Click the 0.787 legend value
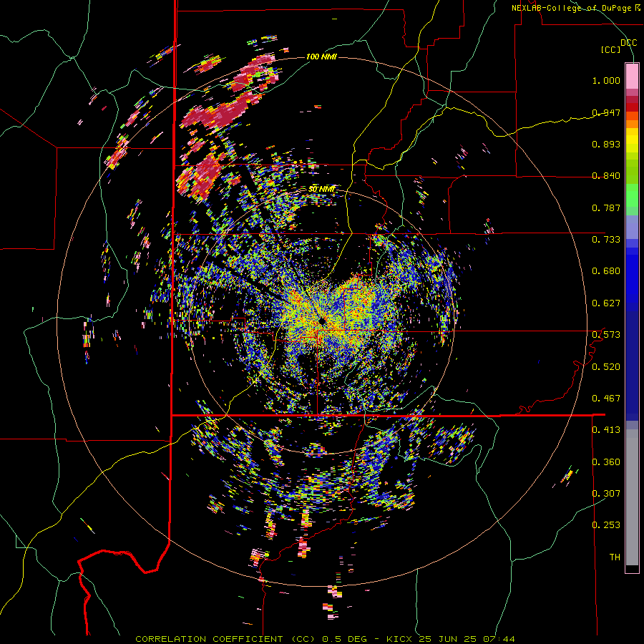Image resolution: width=644 pixels, height=644 pixels. tap(606, 208)
